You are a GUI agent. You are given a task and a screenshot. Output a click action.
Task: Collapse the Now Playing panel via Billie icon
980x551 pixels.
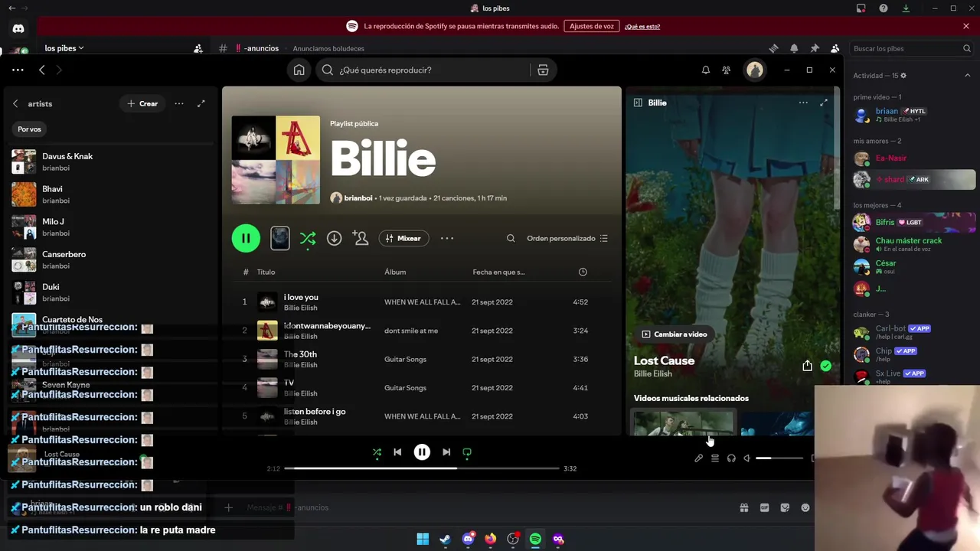point(638,103)
